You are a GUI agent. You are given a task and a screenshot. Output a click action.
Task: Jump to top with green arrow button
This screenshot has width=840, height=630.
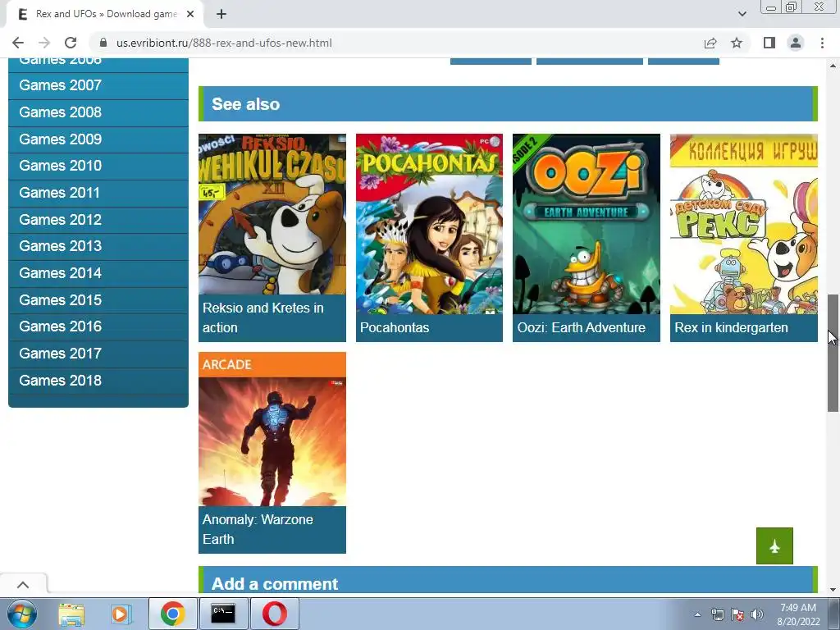point(774,546)
